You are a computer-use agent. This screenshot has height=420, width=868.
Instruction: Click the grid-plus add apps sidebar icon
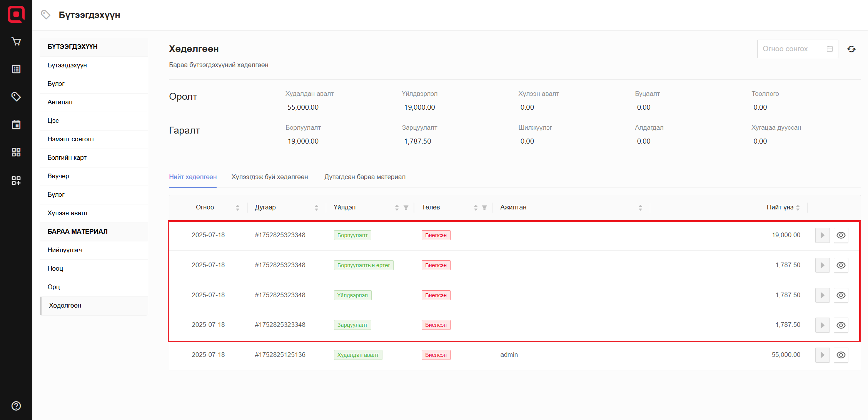16,181
